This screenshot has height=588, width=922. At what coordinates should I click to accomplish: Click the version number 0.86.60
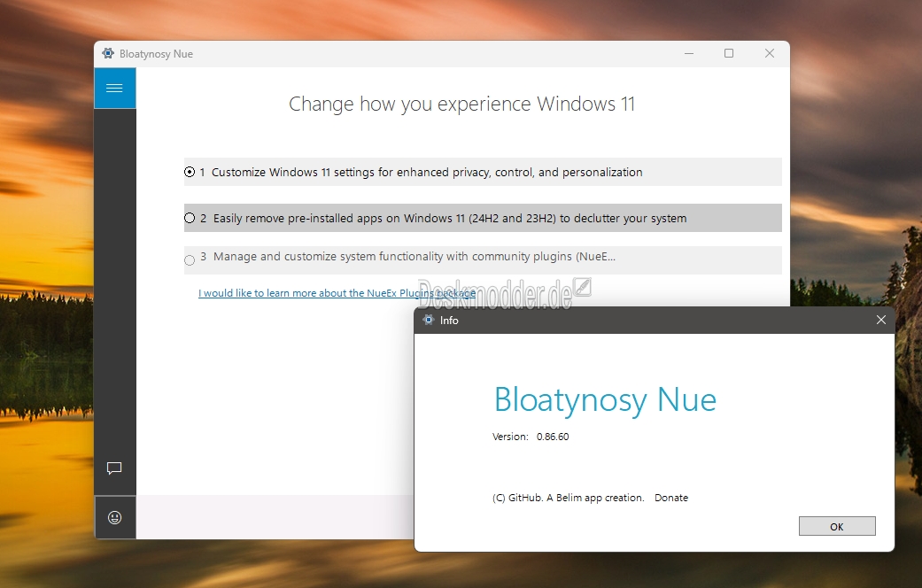point(553,437)
